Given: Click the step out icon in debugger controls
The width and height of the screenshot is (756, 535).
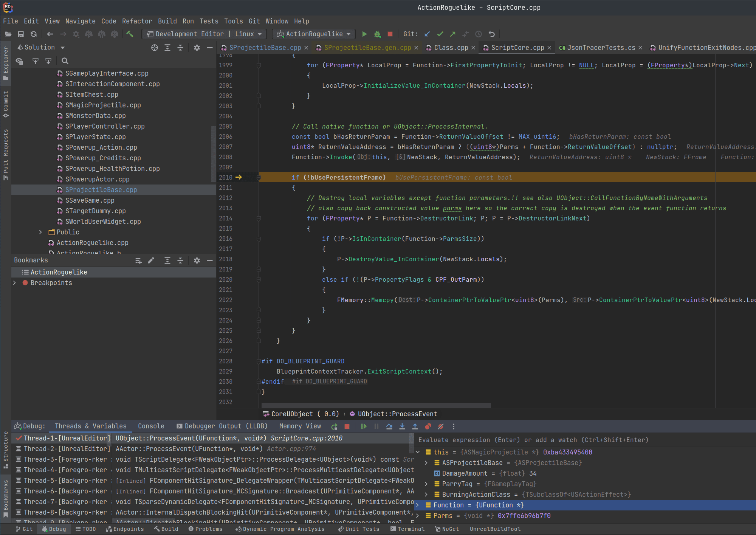Looking at the screenshot, I should [414, 427].
